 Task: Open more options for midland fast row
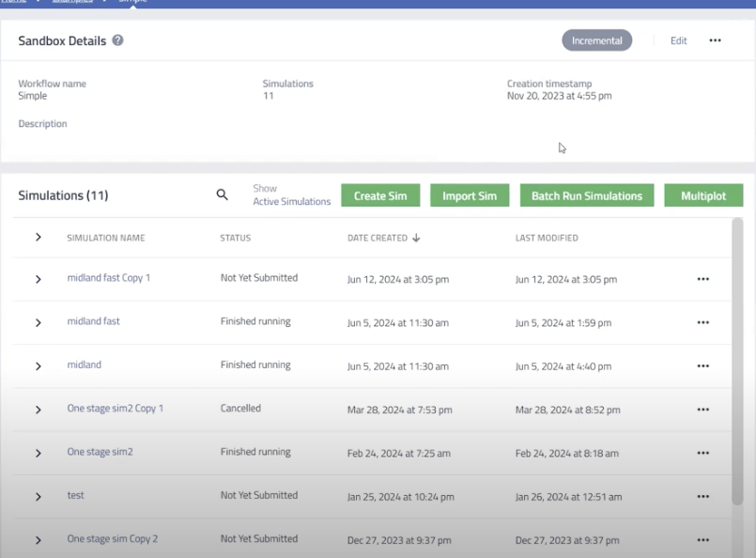coord(702,322)
